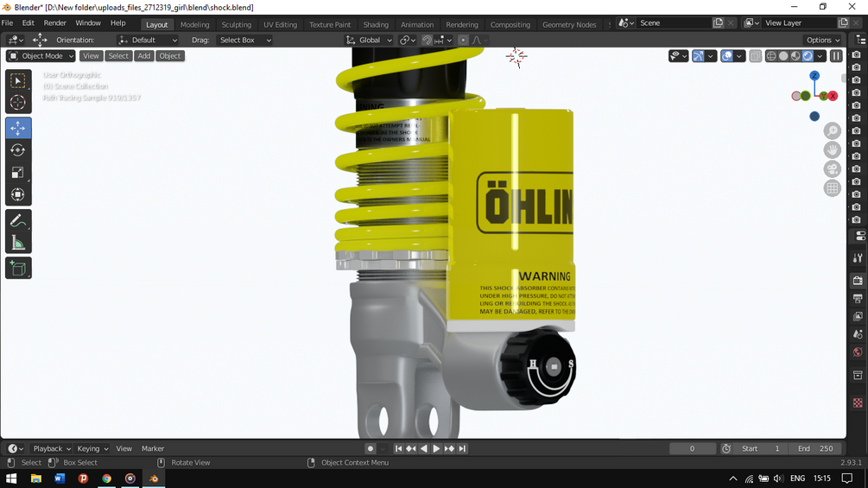
Task: Select the Select Box tool
Action: coord(18,81)
